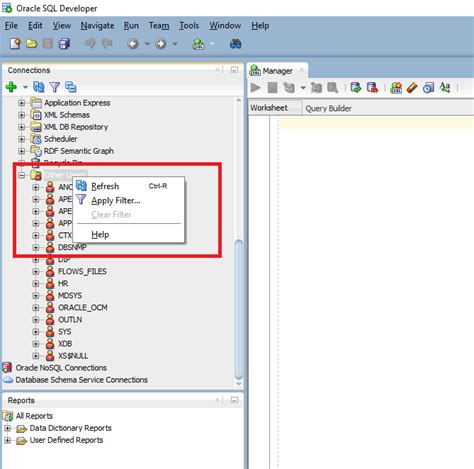Click the green plus New Connection icon
Viewport: 474px width, 469px height.
[x=11, y=87]
